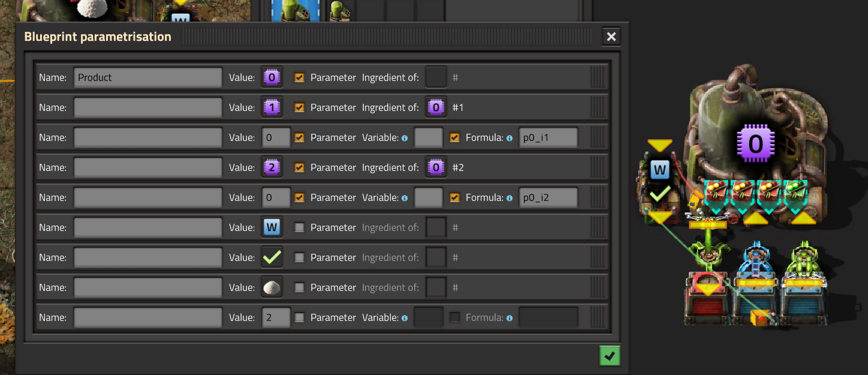Enable Parameter checkbox for signal W row
Viewport: 868px width, 375px height.
tap(300, 227)
